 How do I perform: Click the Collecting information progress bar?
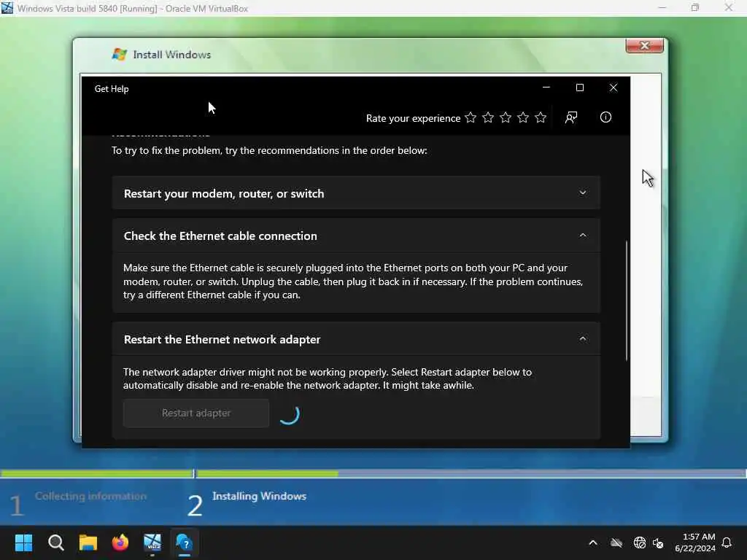(97, 473)
